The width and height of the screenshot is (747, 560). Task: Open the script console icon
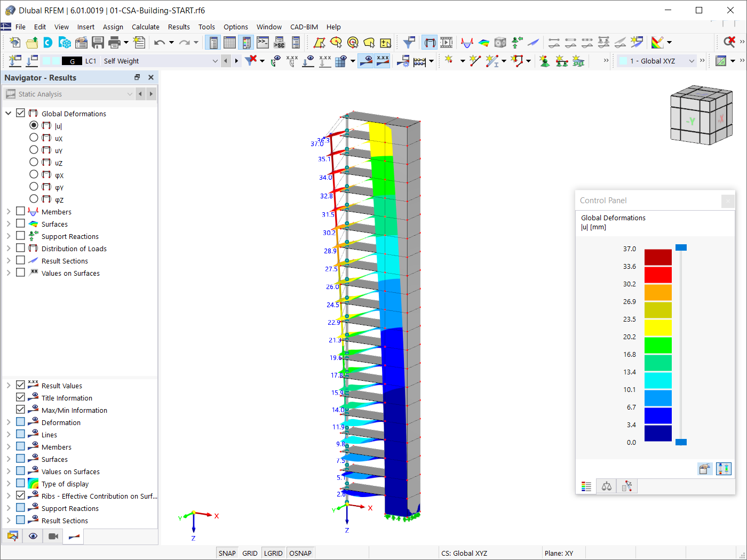pos(263,43)
